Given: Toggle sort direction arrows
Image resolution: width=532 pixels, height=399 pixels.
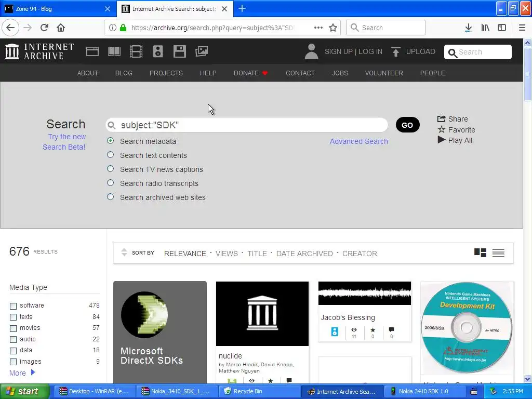Looking at the screenshot, I should tap(124, 252).
